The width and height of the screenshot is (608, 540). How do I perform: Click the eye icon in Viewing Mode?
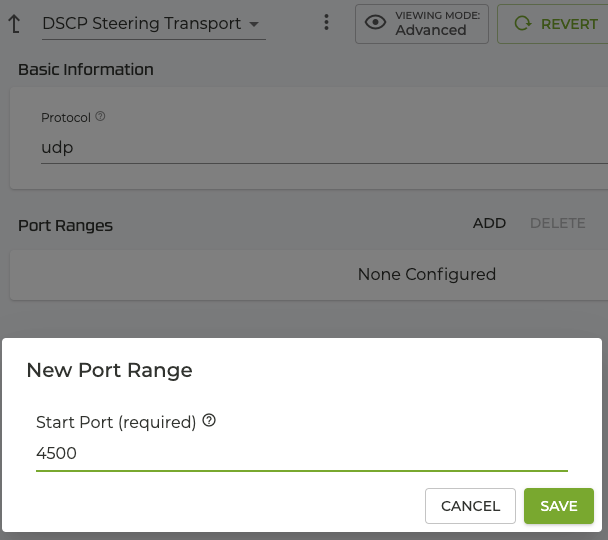pyautogui.click(x=375, y=23)
